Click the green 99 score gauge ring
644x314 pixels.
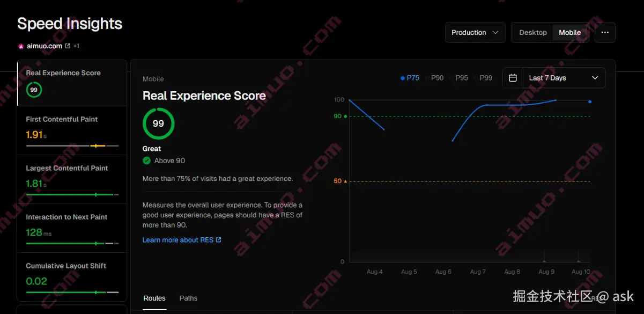(x=158, y=123)
